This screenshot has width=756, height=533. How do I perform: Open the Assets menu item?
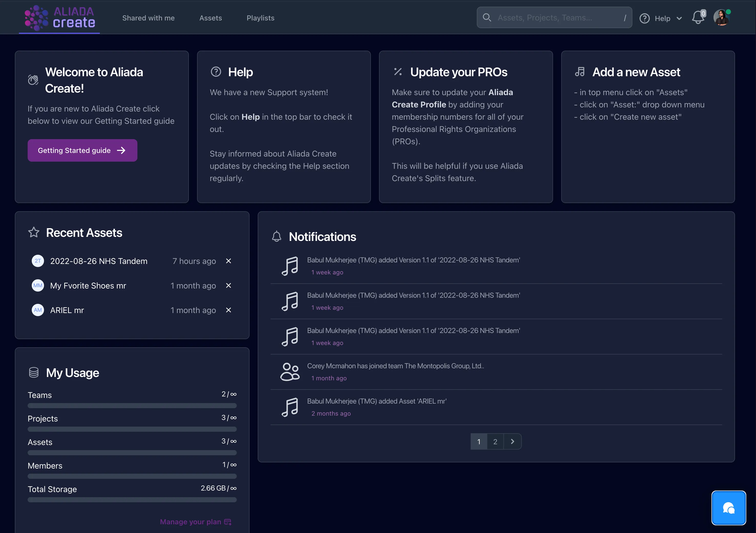pos(210,18)
